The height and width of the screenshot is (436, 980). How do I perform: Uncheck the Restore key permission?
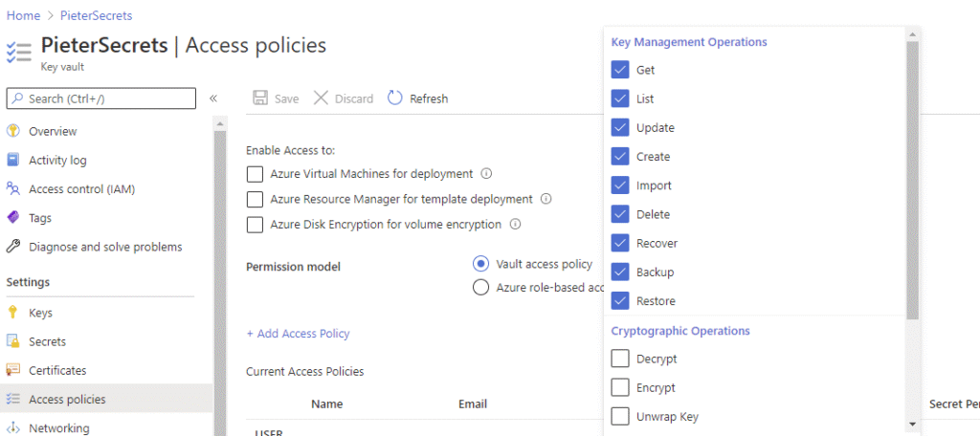pyautogui.click(x=620, y=300)
